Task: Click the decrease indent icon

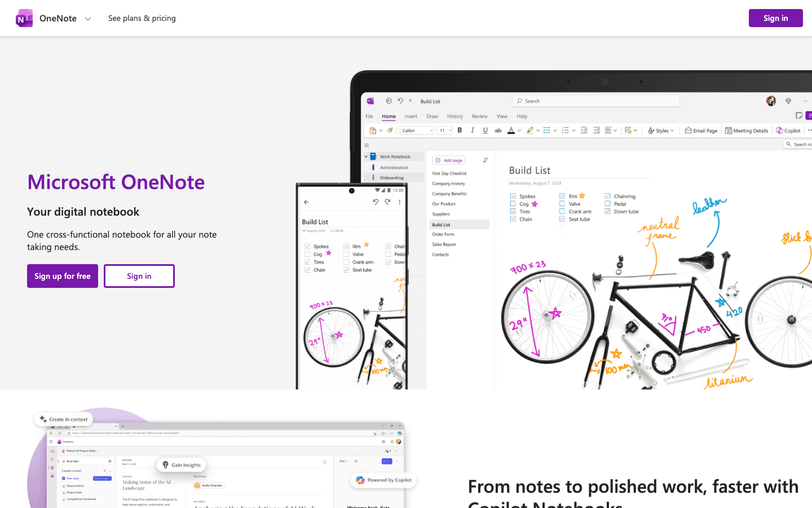Action: coord(584,130)
